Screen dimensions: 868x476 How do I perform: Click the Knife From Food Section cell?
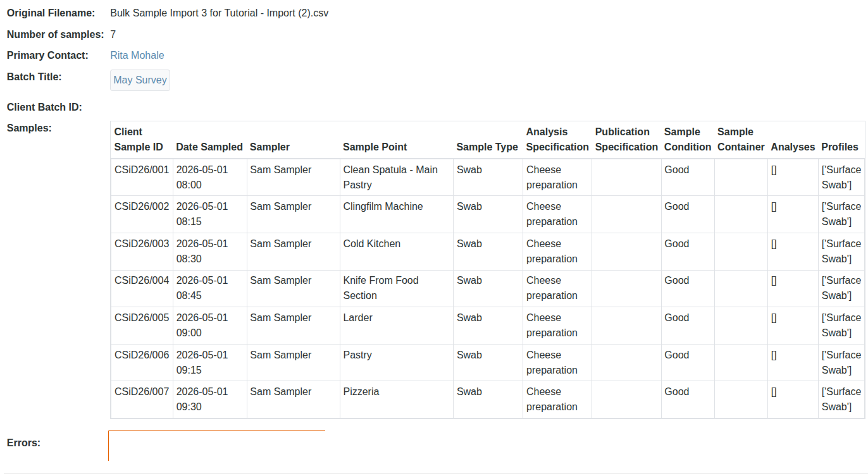tap(381, 288)
